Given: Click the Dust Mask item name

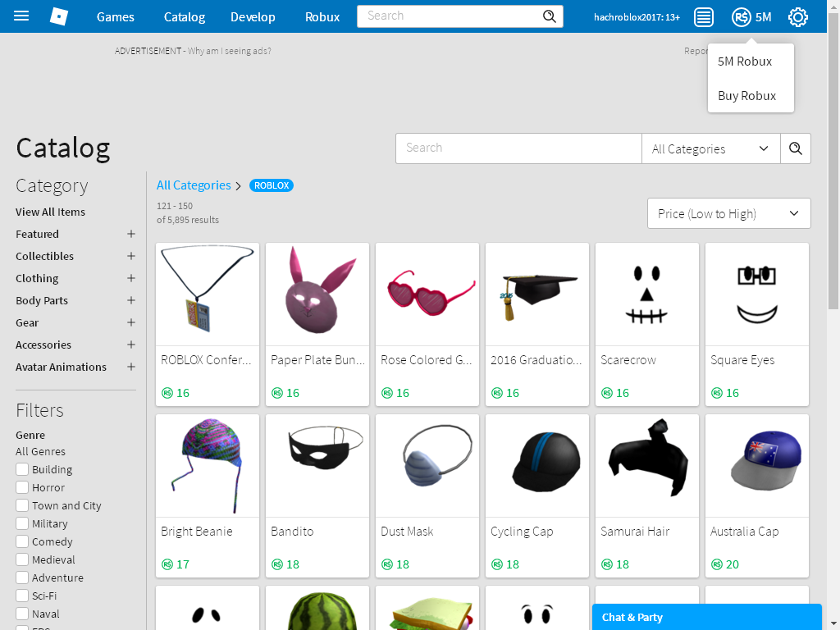Looking at the screenshot, I should tap(407, 532).
